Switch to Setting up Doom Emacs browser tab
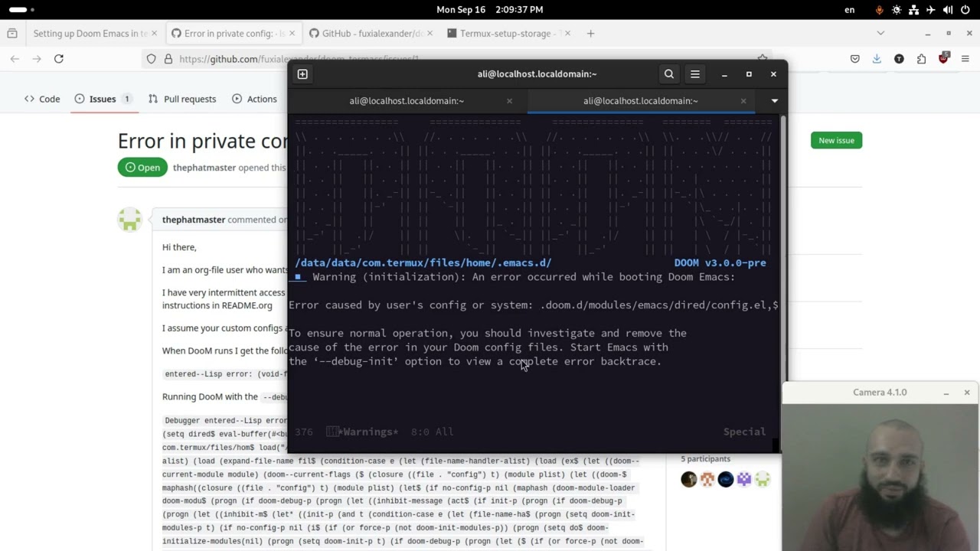 tap(90, 34)
